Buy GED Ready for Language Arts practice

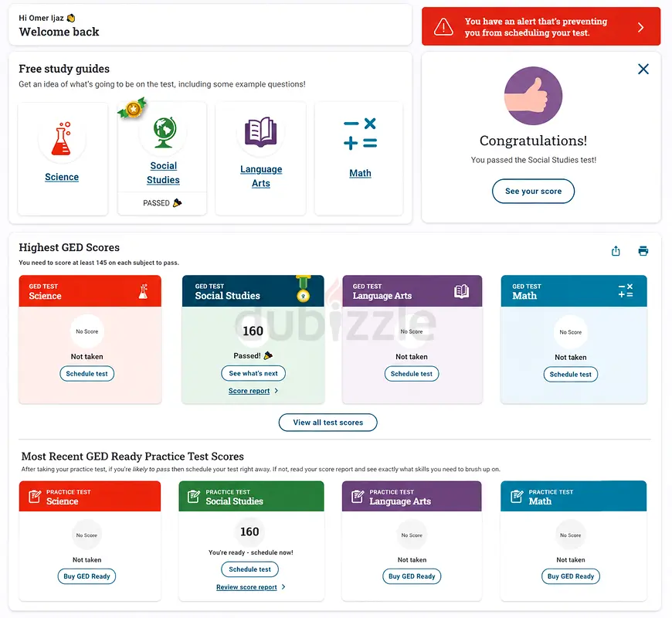pos(412,576)
